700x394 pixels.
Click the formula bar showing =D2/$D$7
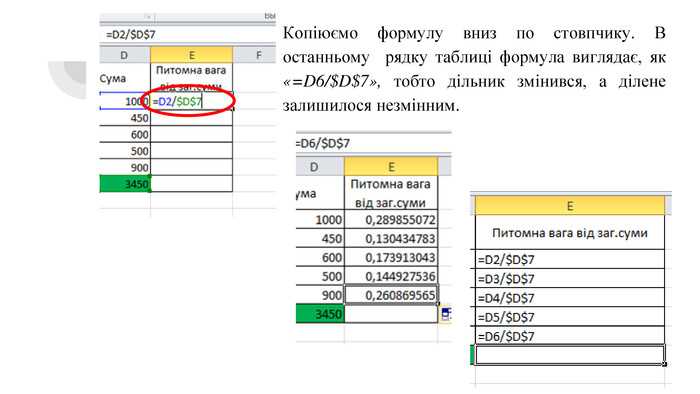(188, 34)
